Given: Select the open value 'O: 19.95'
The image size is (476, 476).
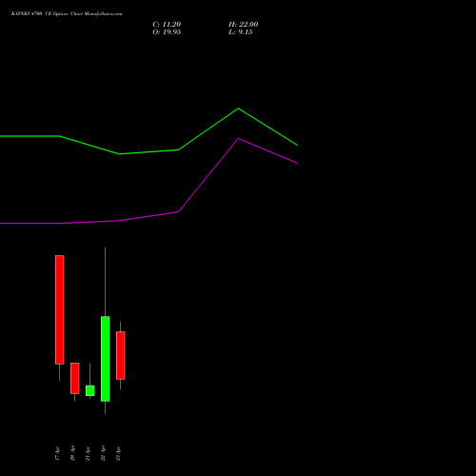Looking at the screenshot, I should pos(167,32).
